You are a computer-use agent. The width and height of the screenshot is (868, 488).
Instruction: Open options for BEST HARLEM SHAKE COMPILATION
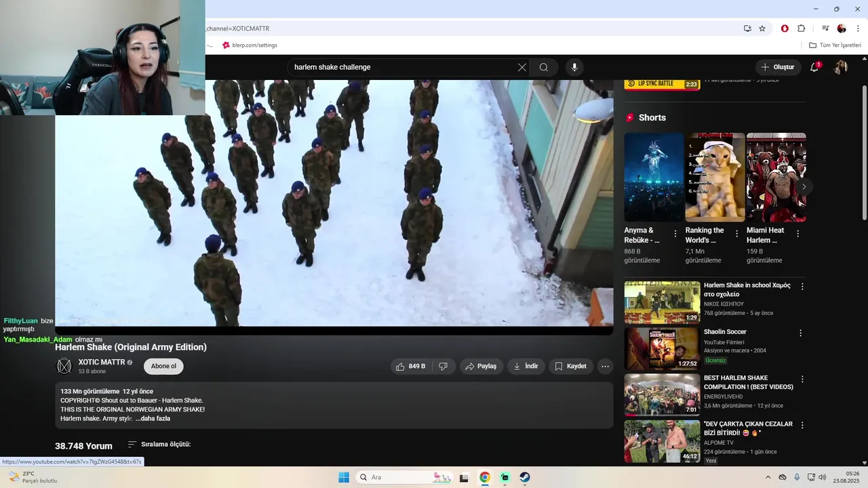click(802, 379)
